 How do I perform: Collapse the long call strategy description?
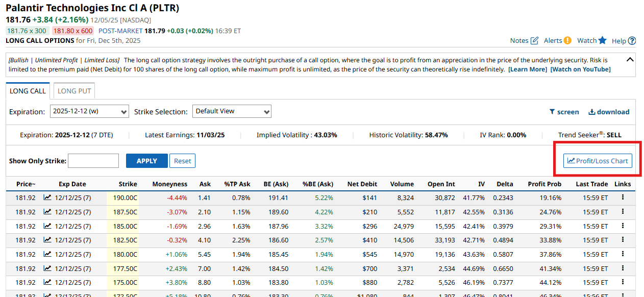[630, 59]
